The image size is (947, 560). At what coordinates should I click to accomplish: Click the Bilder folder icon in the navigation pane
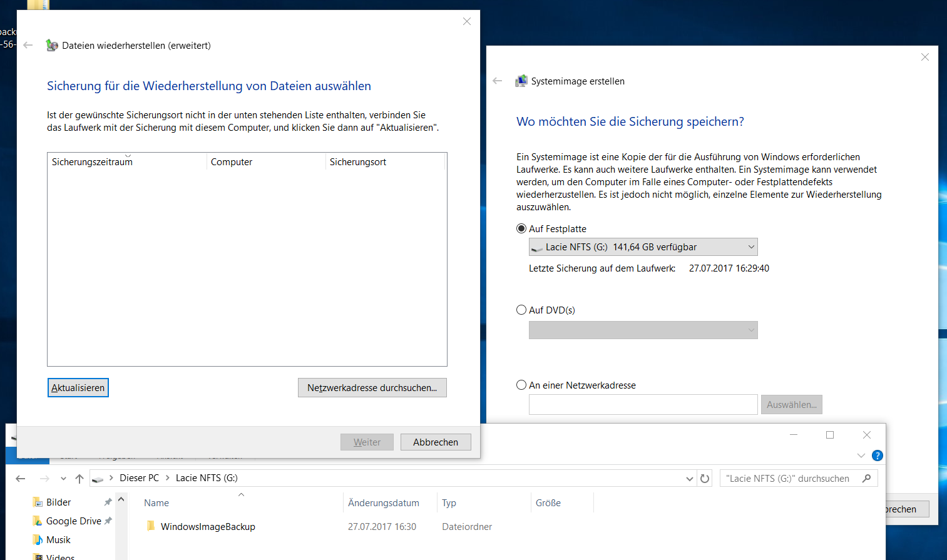pos(38,502)
